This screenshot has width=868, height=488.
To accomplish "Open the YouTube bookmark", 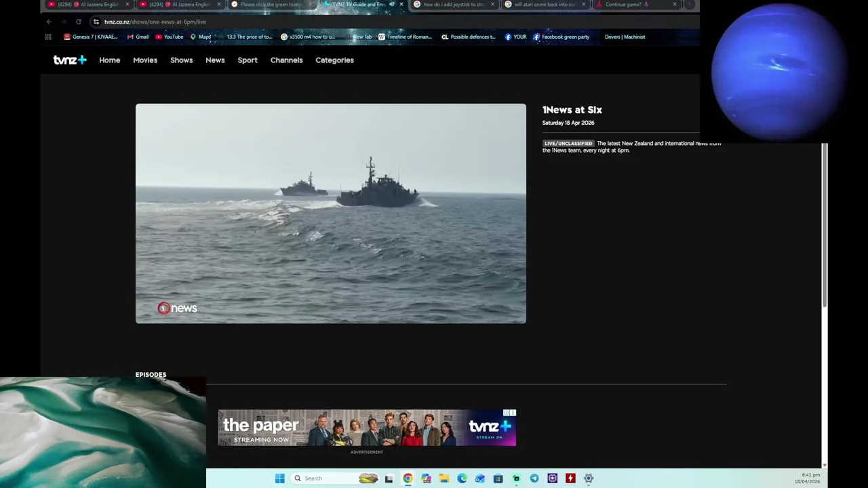I will [x=170, y=37].
